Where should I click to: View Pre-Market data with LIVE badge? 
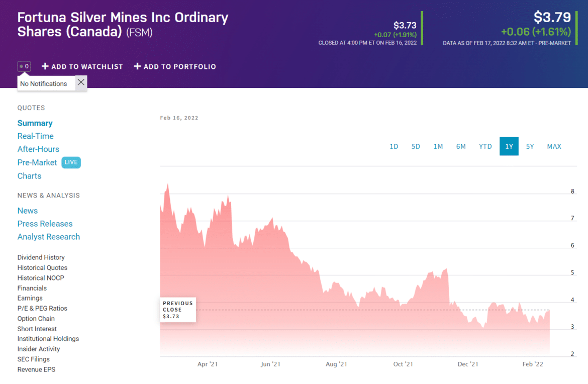point(37,162)
